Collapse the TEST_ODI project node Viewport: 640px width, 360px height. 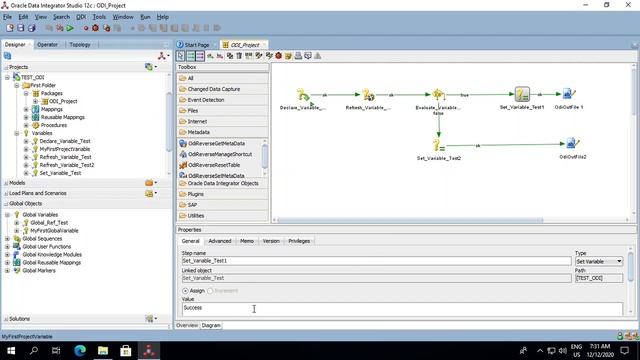pos(7,77)
